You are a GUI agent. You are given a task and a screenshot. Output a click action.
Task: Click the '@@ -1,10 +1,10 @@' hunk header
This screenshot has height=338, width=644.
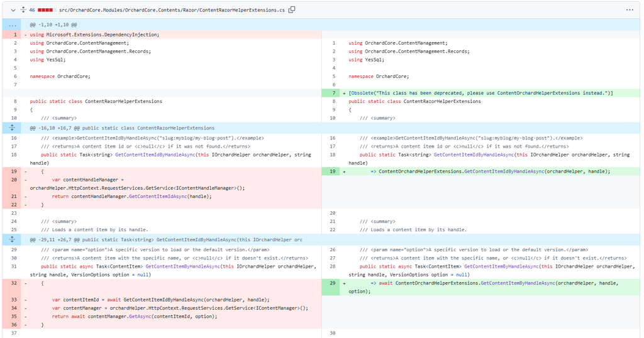[x=53, y=25]
